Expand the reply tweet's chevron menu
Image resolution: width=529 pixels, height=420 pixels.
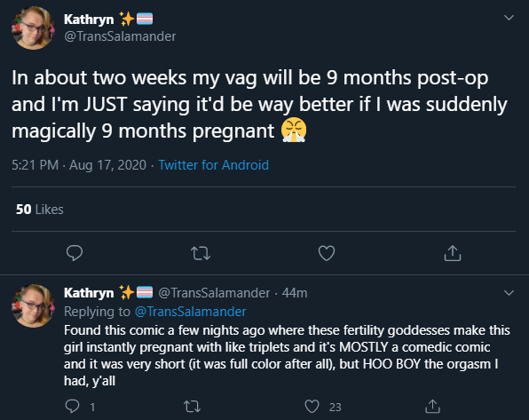click(x=509, y=293)
